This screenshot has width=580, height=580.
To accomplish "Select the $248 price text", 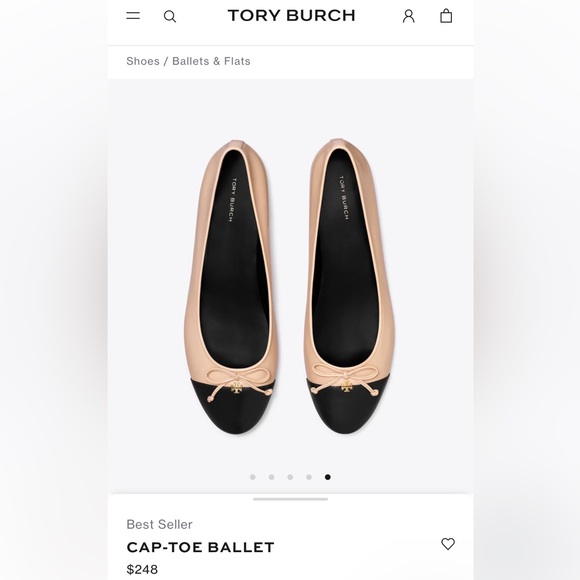I will pos(142,569).
